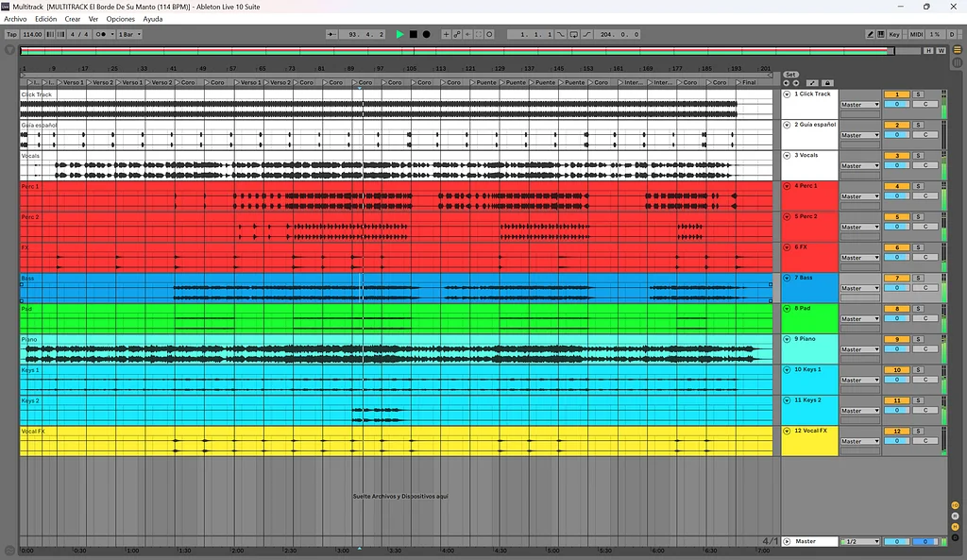Click the Stop transport button

[414, 35]
